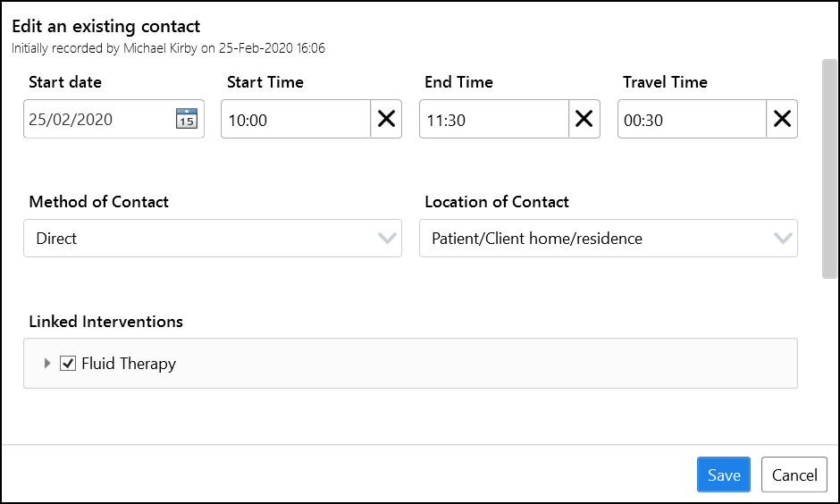Focus the Travel Time field showing 00:30
This screenshot has width=840, height=504.
click(x=691, y=120)
